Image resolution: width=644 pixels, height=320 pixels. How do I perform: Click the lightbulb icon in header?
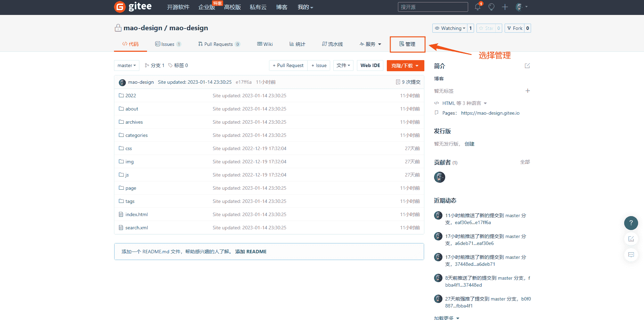pyautogui.click(x=491, y=7)
